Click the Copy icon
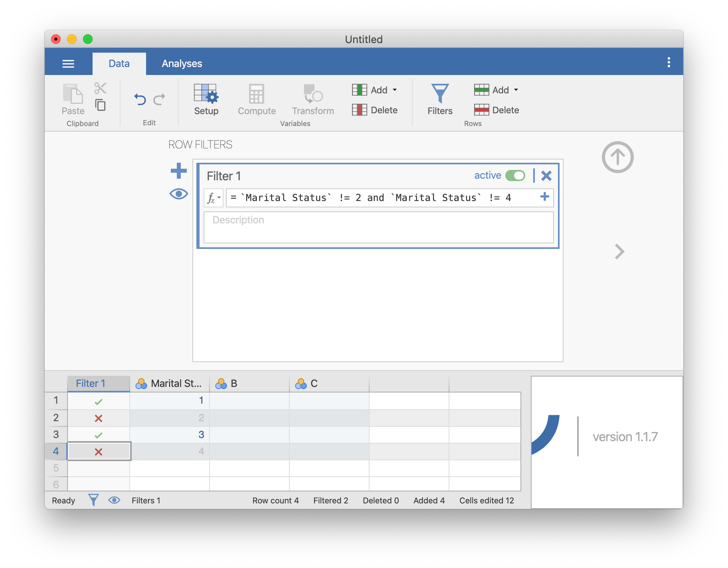Image resolution: width=728 pixels, height=568 pixels. (x=100, y=105)
